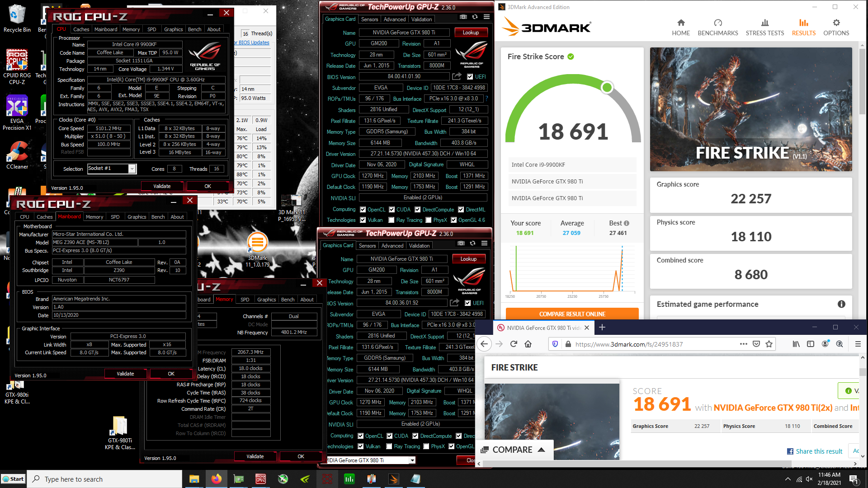
Task: Open the Socket #1 selection dropdown in CPU-Z
Action: pos(132,169)
